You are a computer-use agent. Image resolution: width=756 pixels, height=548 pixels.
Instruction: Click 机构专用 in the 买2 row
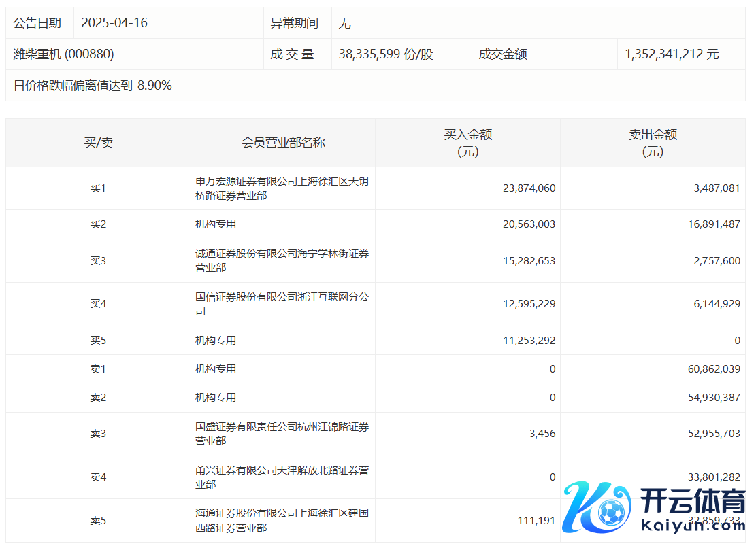tap(216, 224)
